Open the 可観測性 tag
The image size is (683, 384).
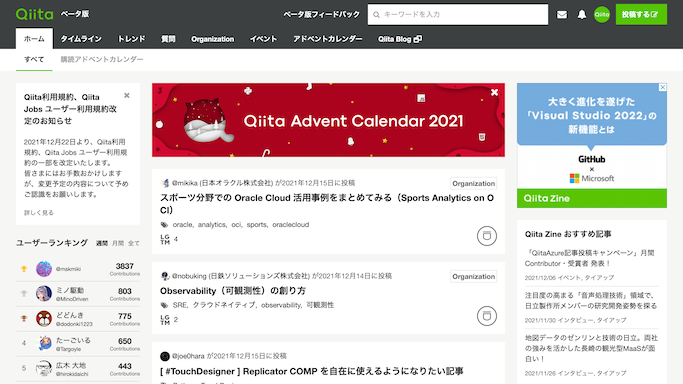320,305
